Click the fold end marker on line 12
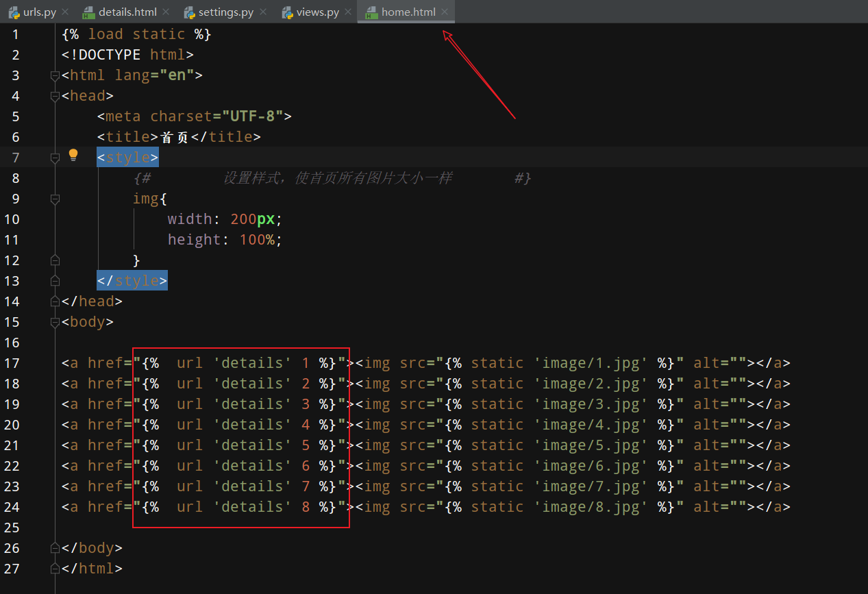 coord(55,260)
